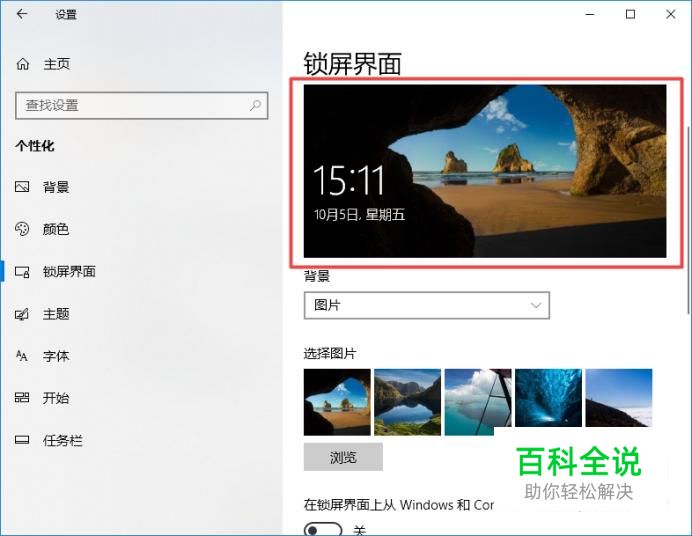Minimize the 设置 window
Viewport: 692px width, 536px height.
click(x=590, y=14)
